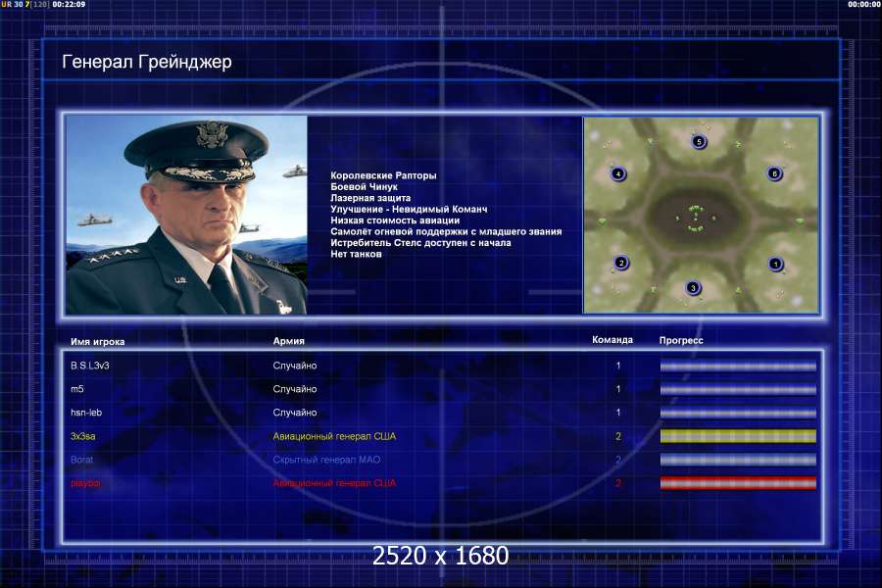This screenshot has height=588, width=882.
Task: Choose start position marker 5 on the map
Action: coord(699,141)
